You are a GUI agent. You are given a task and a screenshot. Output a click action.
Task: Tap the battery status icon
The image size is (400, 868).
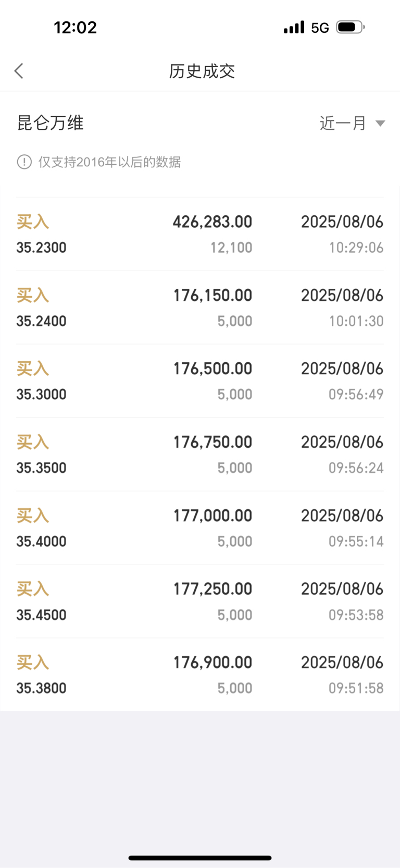[351, 27]
